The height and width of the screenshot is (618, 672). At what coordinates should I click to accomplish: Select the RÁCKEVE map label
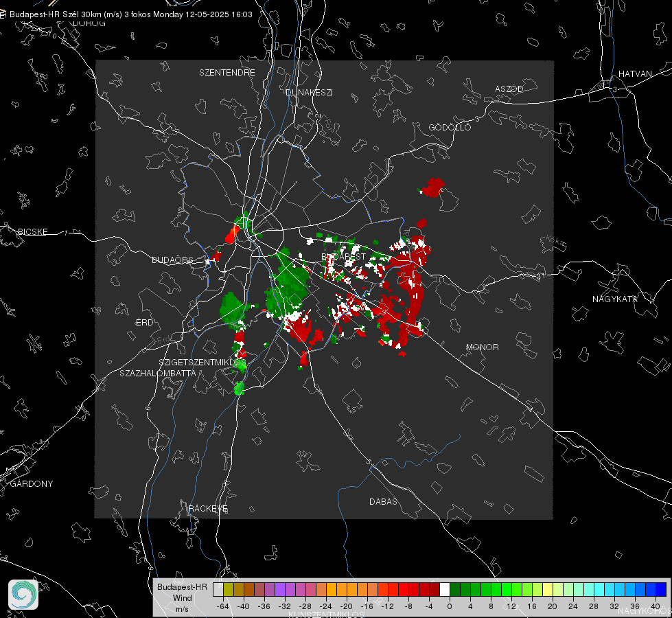coord(208,509)
